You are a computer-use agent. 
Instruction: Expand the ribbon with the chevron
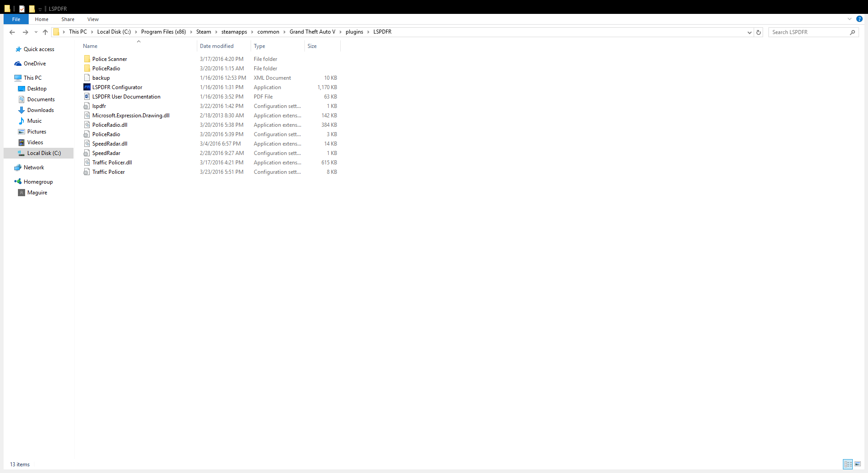point(849,19)
